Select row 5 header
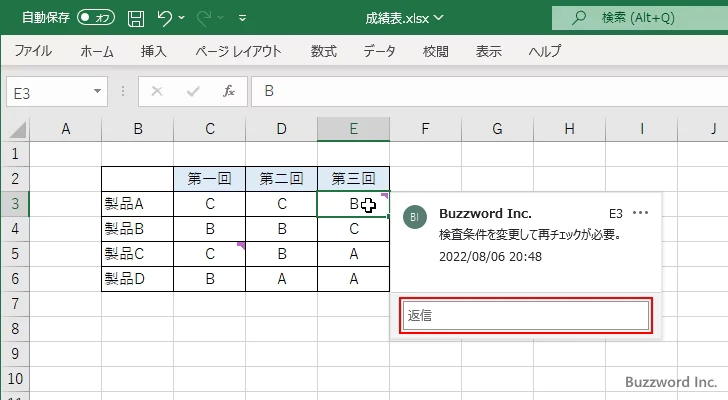Screen dimensions: 728x400 click(15, 254)
